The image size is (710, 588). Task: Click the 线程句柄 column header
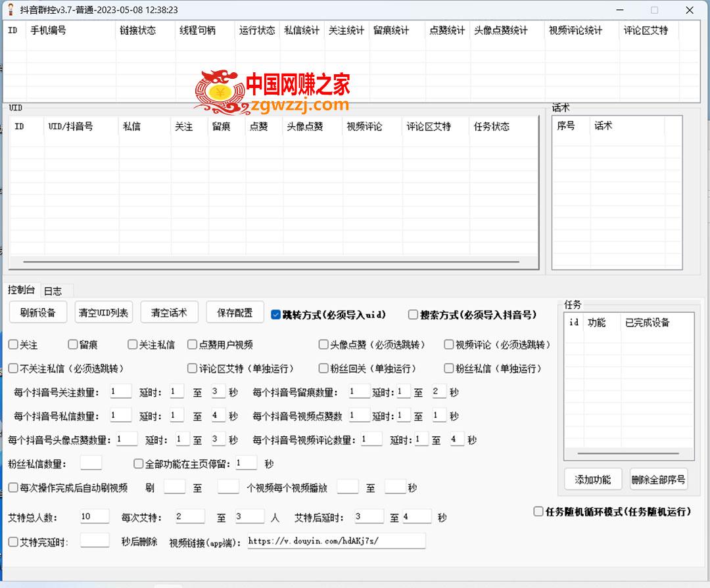(x=206, y=30)
